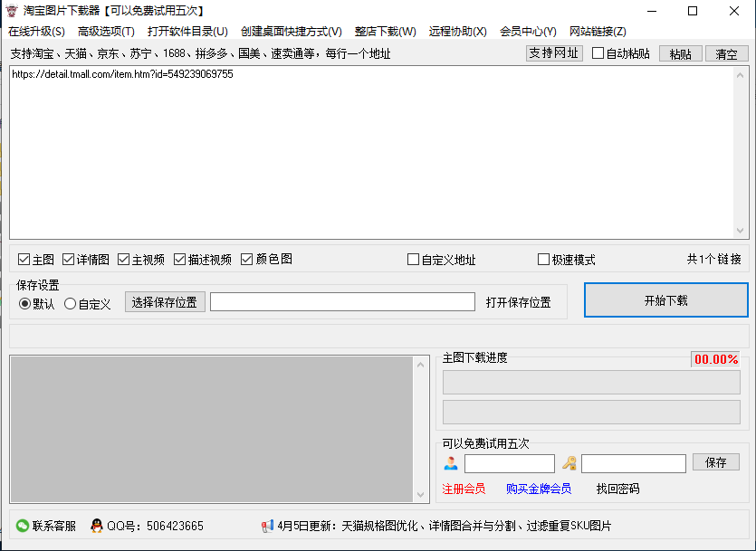Screen dimensions: 756x551
Task: Click the QQ penguin icon
Action: pyautogui.click(x=97, y=526)
